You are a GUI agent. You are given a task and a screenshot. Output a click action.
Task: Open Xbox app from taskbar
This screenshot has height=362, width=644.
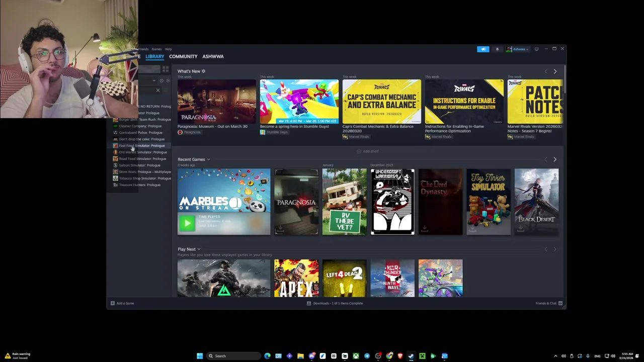[356, 356]
